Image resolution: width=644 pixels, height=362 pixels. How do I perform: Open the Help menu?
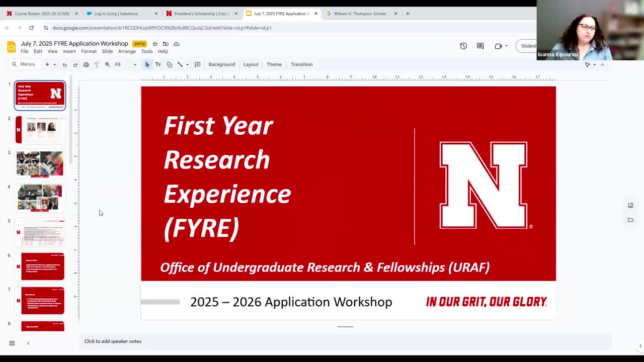coord(163,51)
